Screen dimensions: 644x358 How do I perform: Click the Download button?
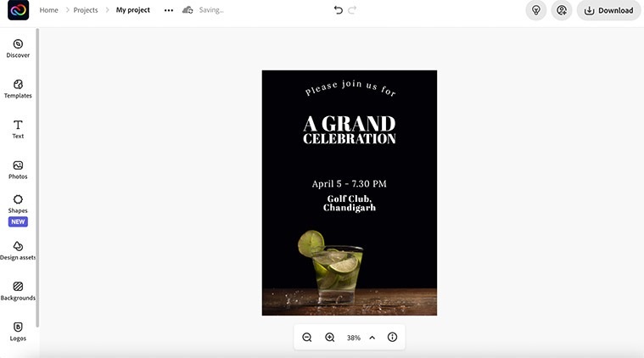pos(608,10)
